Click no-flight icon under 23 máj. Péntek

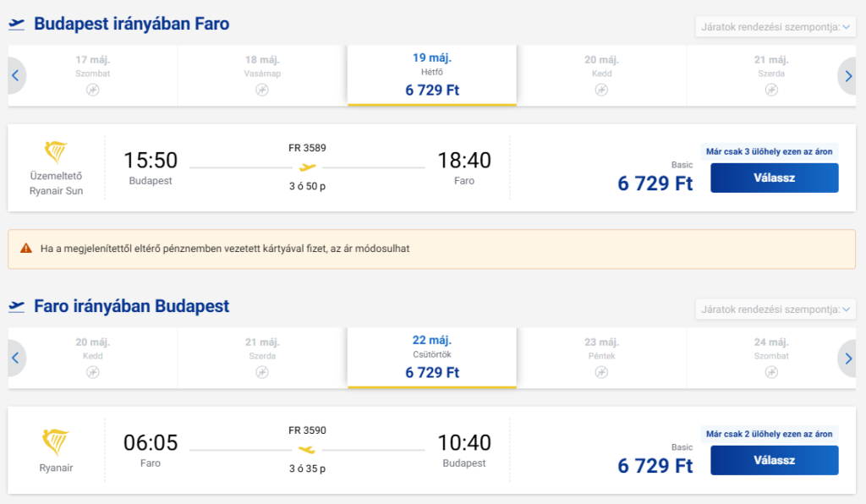point(601,372)
